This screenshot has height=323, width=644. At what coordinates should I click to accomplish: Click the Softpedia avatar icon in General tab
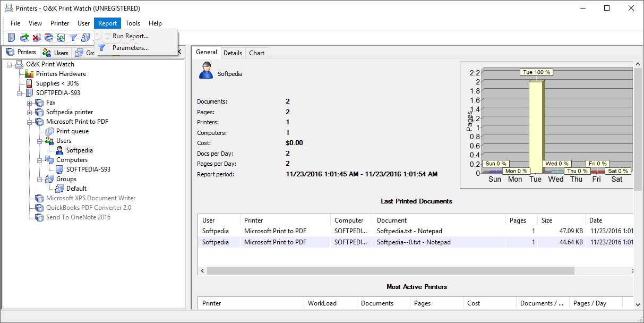[x=206, y=70]
